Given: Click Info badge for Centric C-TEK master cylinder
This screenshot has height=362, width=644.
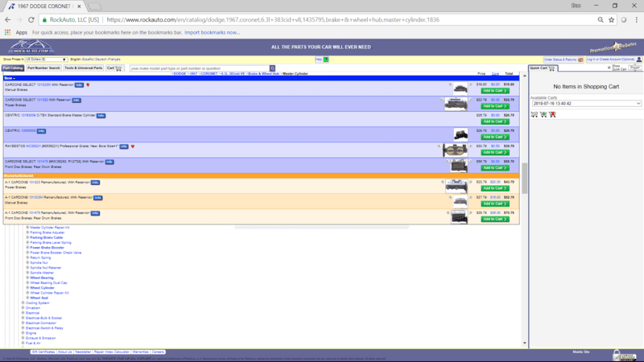Looking at the screenshot, I should pos(101,116).
